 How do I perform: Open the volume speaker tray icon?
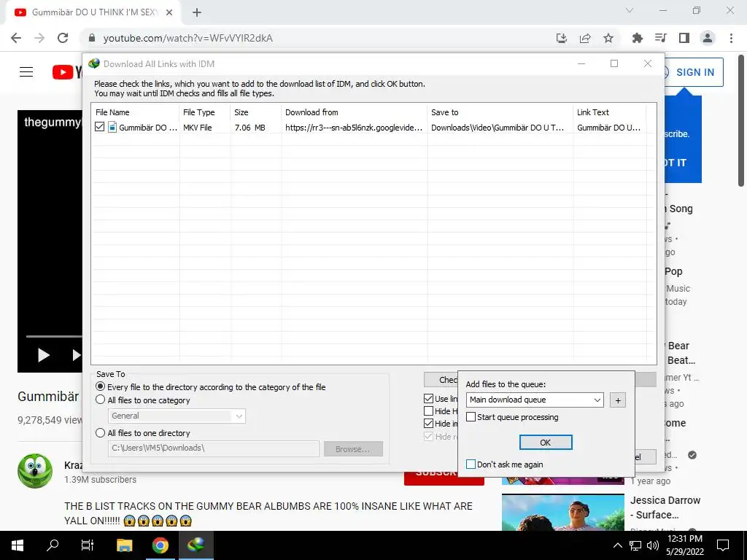(x=653, y=545)
